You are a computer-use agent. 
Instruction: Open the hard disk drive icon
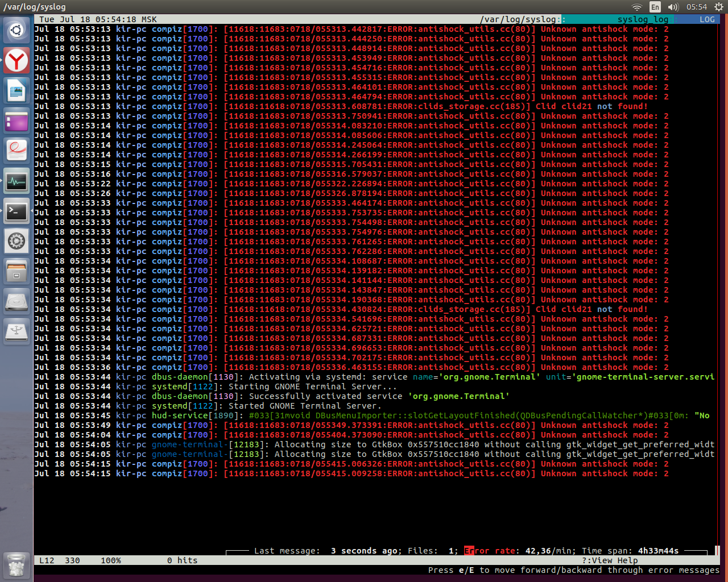click(16, 302)
